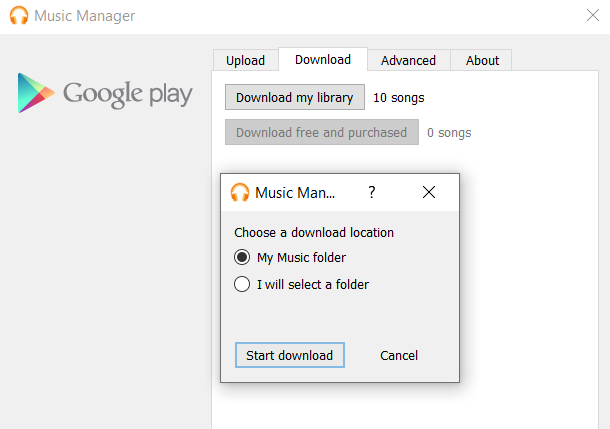The height and width of the screenshot is (429, 610).
Task: Open the Download tab
Action: [322, 60]
